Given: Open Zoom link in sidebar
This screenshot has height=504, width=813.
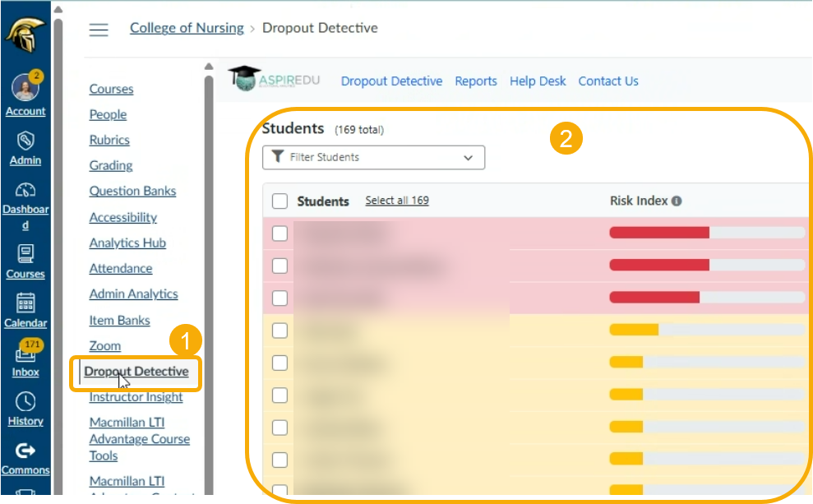Looking at the screenshot, I should pyautogui.click(x=104, y=345).
